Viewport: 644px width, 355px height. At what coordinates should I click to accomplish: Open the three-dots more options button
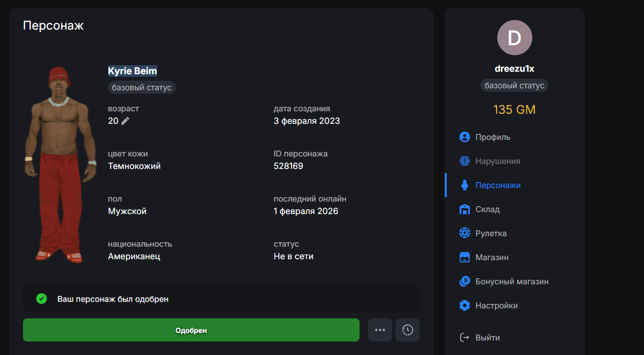point(380,330)
